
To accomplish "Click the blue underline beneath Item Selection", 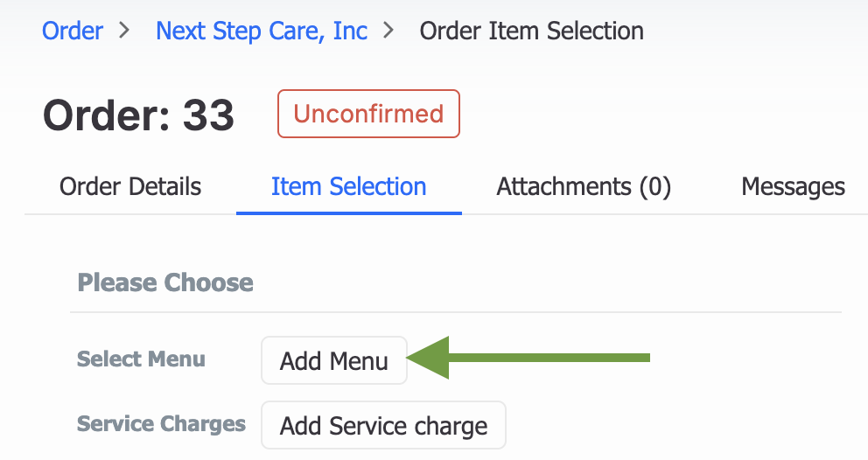I will [348, 213].
